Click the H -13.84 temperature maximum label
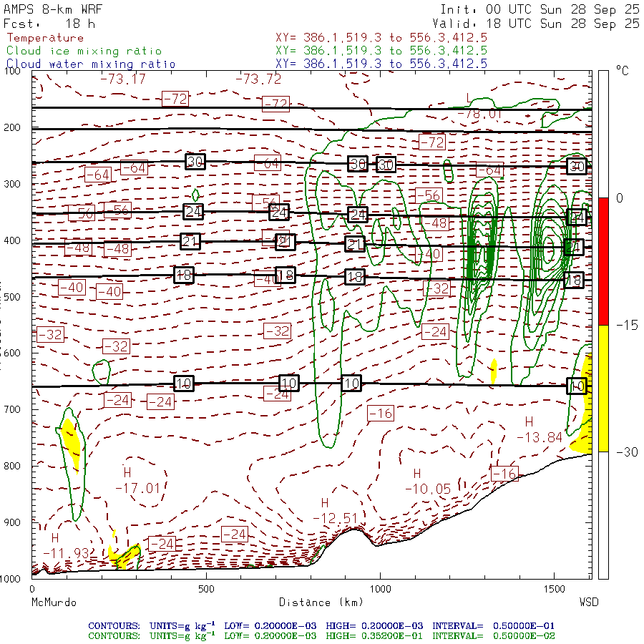This screenshot has height=644, width=644. click(x=539, y=429)
